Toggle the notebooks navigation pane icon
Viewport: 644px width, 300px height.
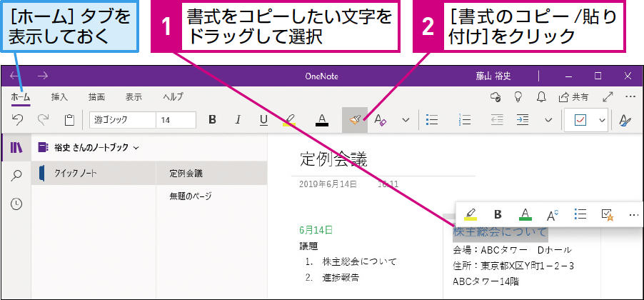[x=16, y=147]
